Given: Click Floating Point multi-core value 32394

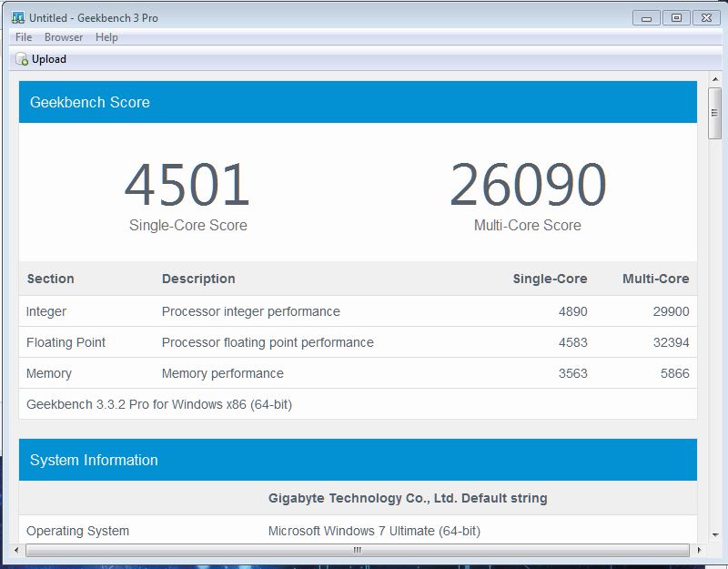Looking at the screenshot, I should (671, 342).
